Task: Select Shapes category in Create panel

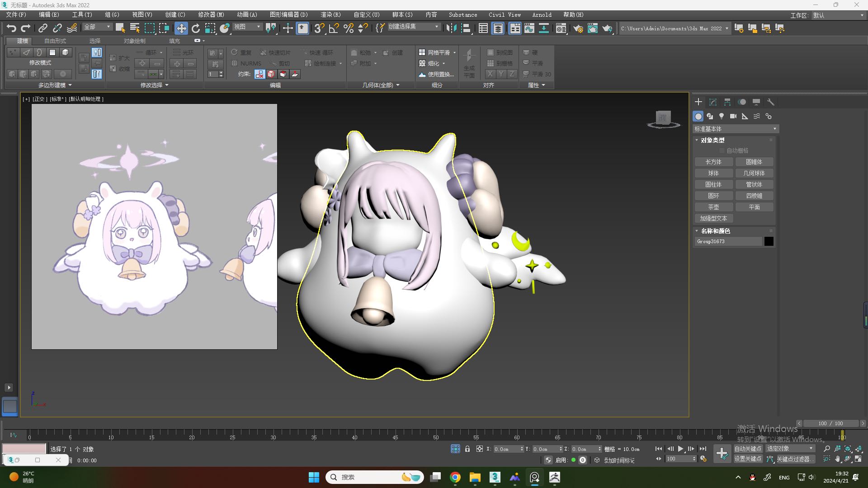Action: pos(710,117)
